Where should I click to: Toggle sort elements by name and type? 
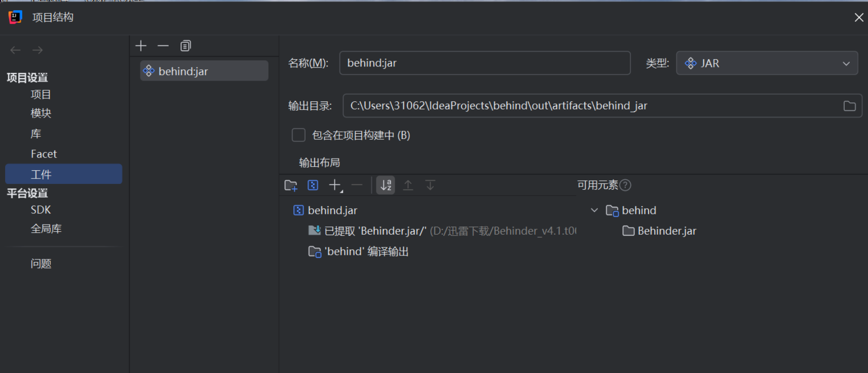(386, 185)
